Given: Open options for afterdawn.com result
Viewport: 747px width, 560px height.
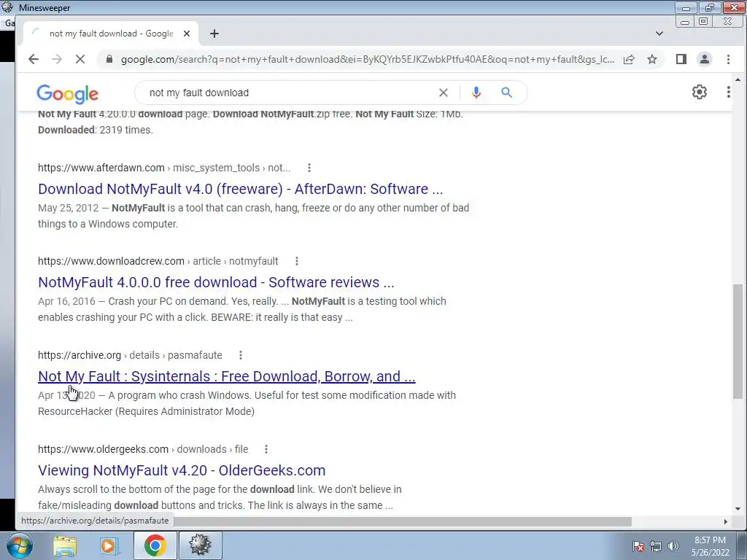Looking at the screenshot, I should [309, 168].
